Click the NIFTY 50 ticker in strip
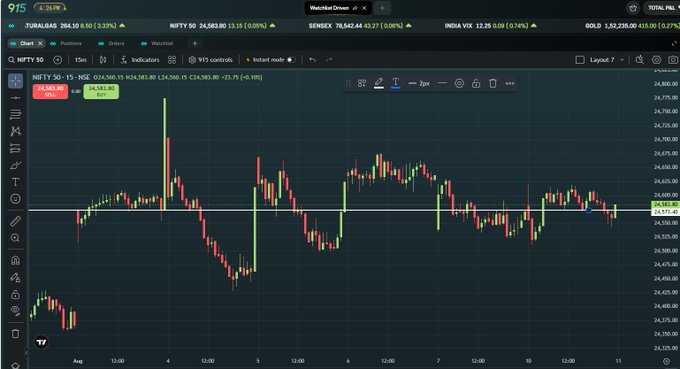The image size is (680, 369). point(222,26)
